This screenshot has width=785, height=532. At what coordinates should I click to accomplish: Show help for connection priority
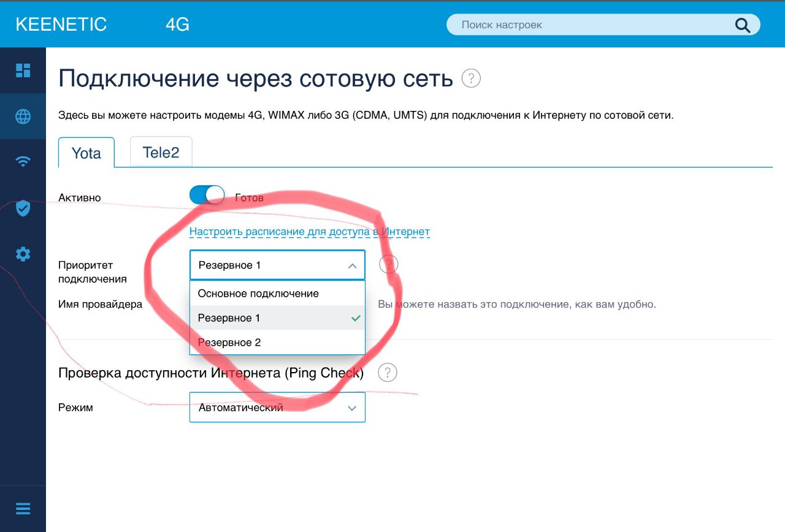(389, 265)
